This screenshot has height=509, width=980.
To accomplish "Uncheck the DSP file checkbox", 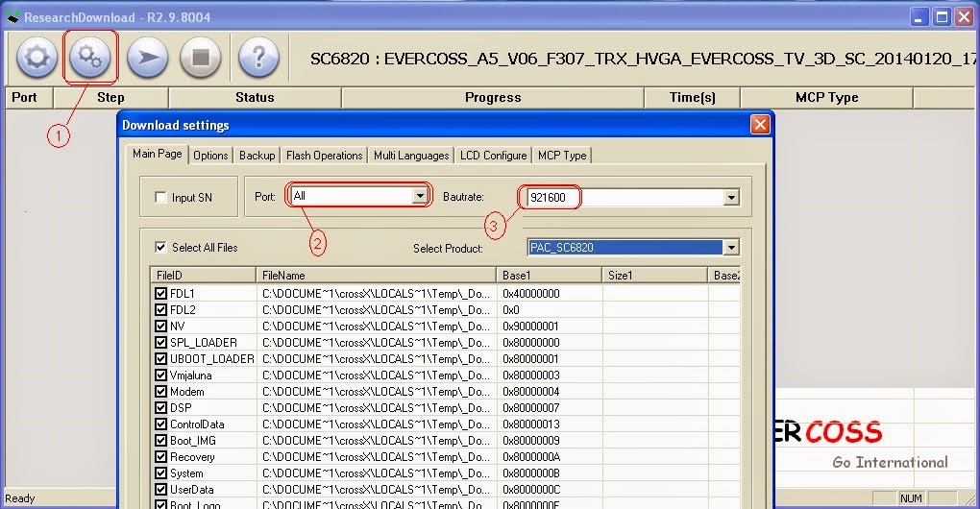I will [x=160, y=408].
